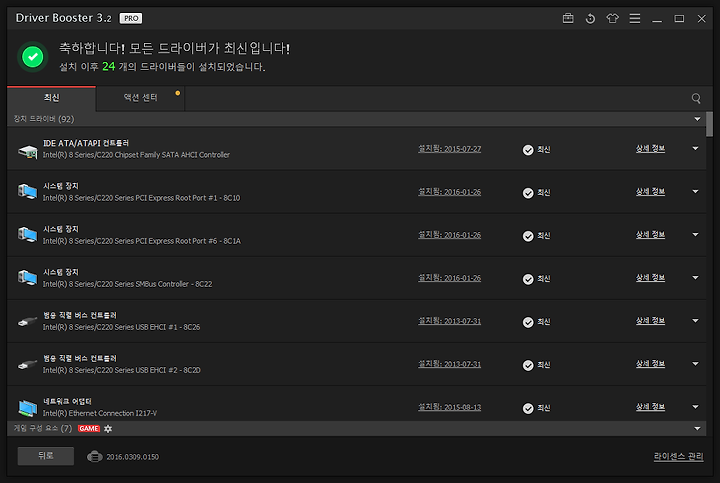The image size is (720, 483).
Task: Click the driver list vertical scrollbar thumb
Action: click(x=709, y=124)
